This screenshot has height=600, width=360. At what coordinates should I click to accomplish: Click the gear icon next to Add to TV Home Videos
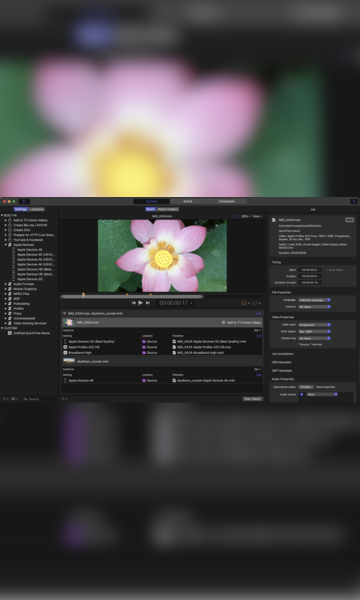click(223, 323)
